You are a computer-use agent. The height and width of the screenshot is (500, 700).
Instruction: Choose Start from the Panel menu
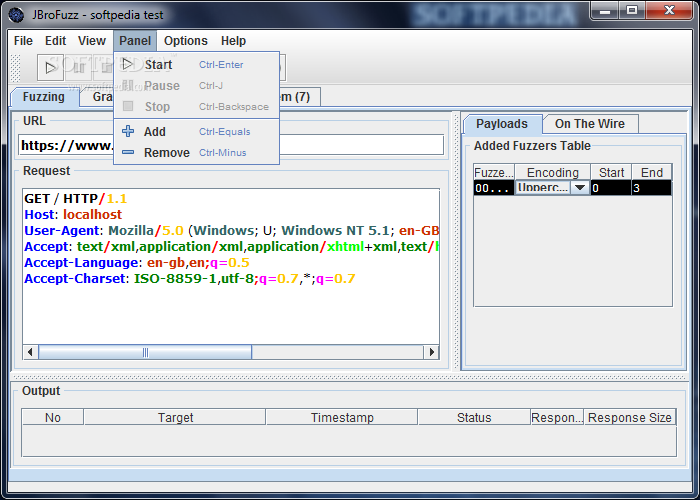tap(196, 64)
